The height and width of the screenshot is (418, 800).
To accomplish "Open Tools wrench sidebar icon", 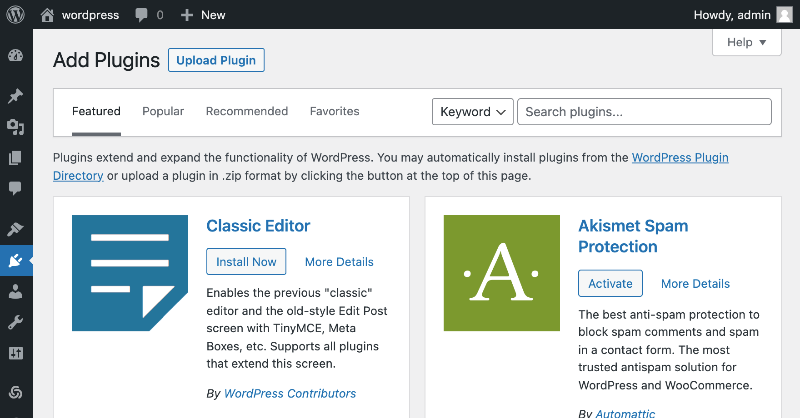I will click(16, 322).
